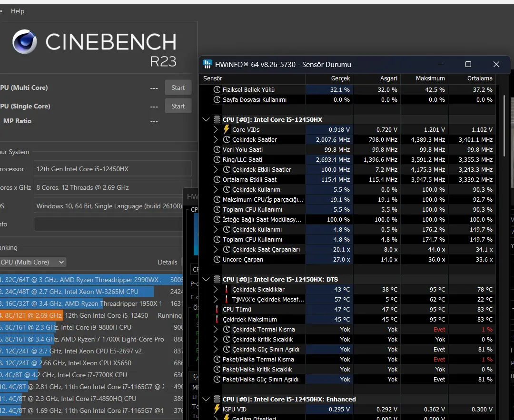Select the AMD Ryzen 7 1700X ranking entry
514x420 pixels.
(x=91, y=340)
